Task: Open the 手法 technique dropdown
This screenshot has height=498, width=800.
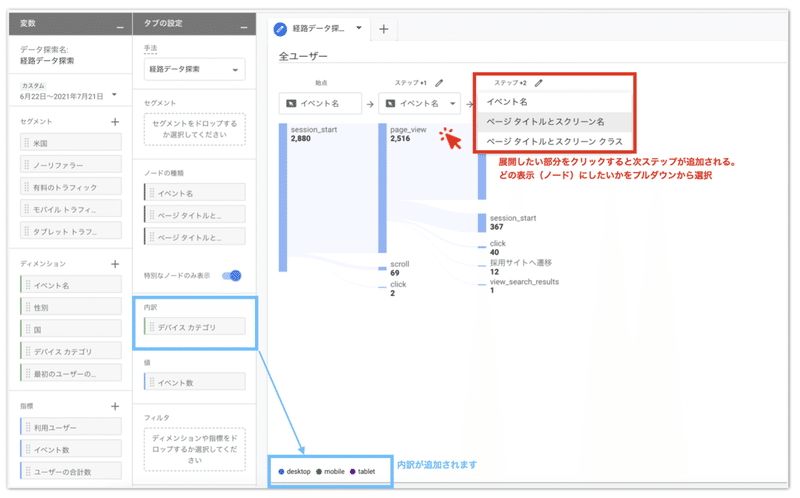Action: click(x=194, y=69)
